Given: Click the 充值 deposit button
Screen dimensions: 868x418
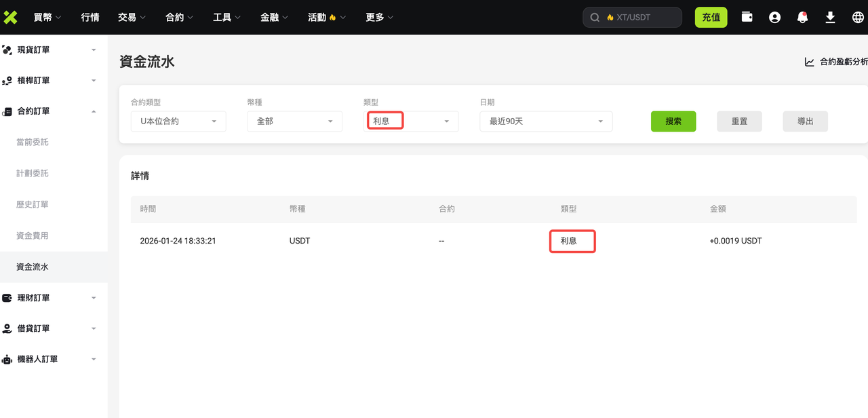Looking at the screenshot, I should tap(711, 18).
